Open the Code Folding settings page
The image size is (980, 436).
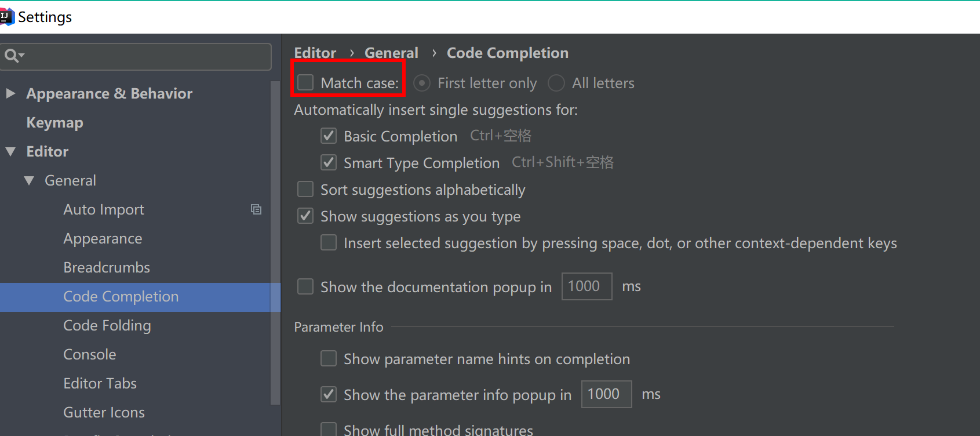tap(107, 325)
